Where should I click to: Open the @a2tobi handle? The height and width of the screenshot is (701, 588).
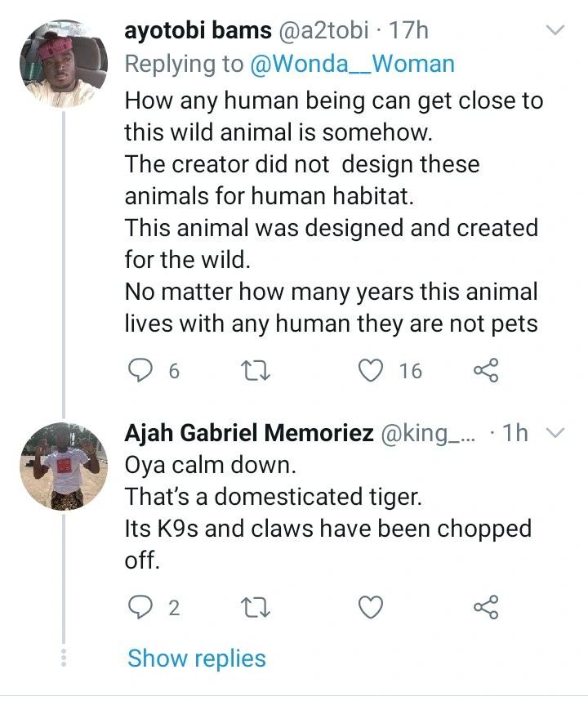[324, 31]
